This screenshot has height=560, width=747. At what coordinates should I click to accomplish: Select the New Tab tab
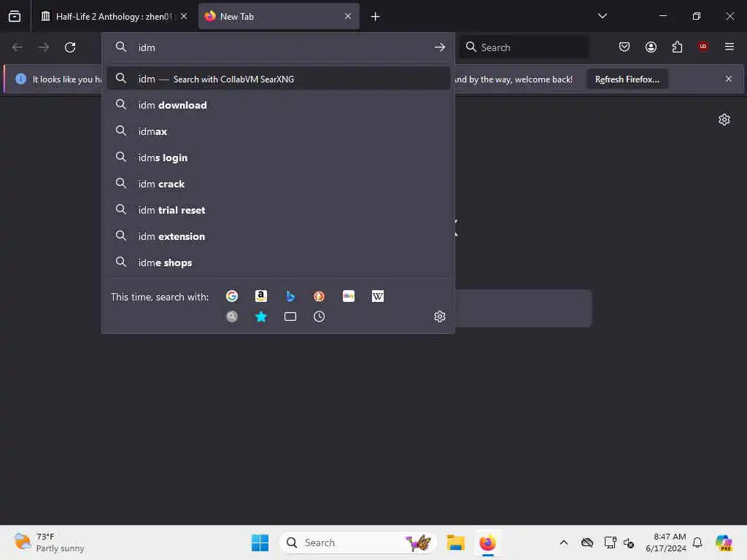(x=279, y=16)
